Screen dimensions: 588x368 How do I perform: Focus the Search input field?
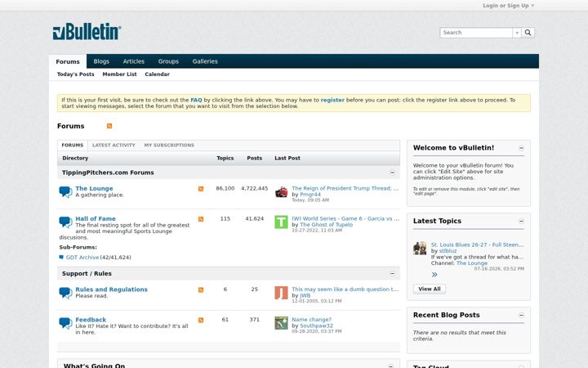click(x=476, y=33)
